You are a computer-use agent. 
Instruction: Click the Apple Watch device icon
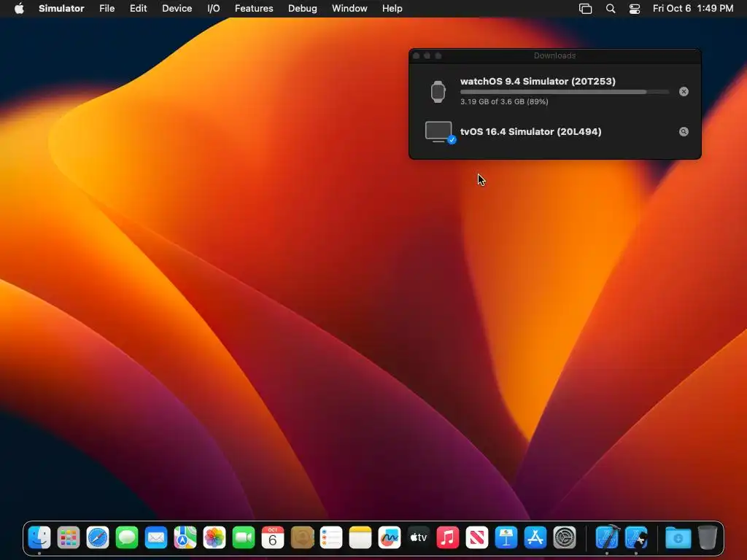[x=438, y=92]
